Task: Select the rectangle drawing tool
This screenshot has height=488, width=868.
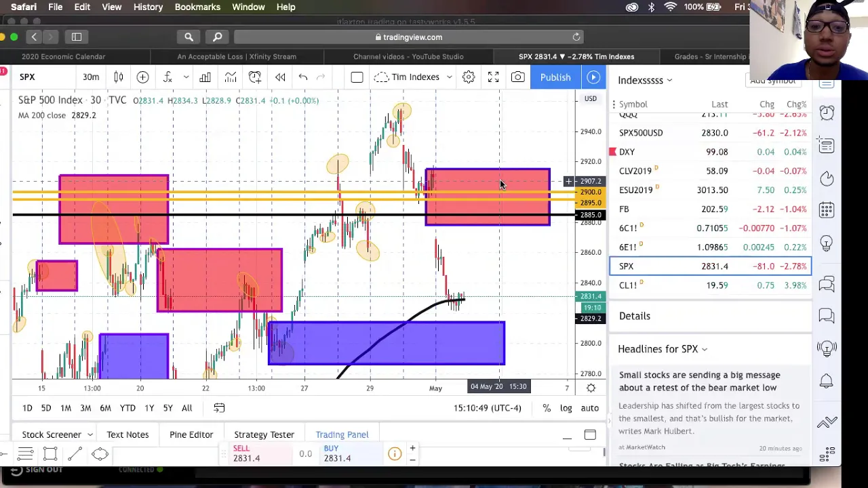Action: [50, 454]
